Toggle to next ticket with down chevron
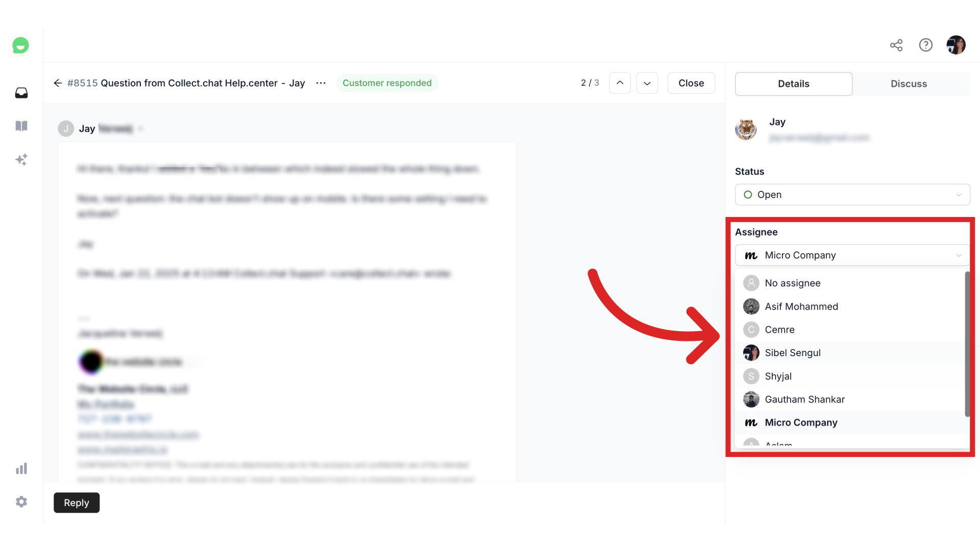980x551 pixels. 647,82
